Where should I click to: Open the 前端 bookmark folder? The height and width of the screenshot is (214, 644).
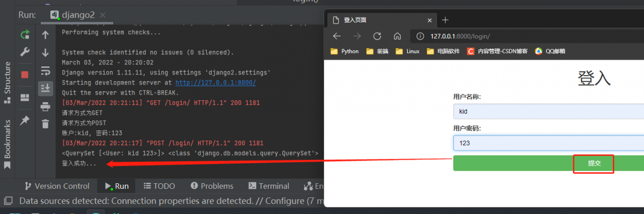(x=377, y=51)
